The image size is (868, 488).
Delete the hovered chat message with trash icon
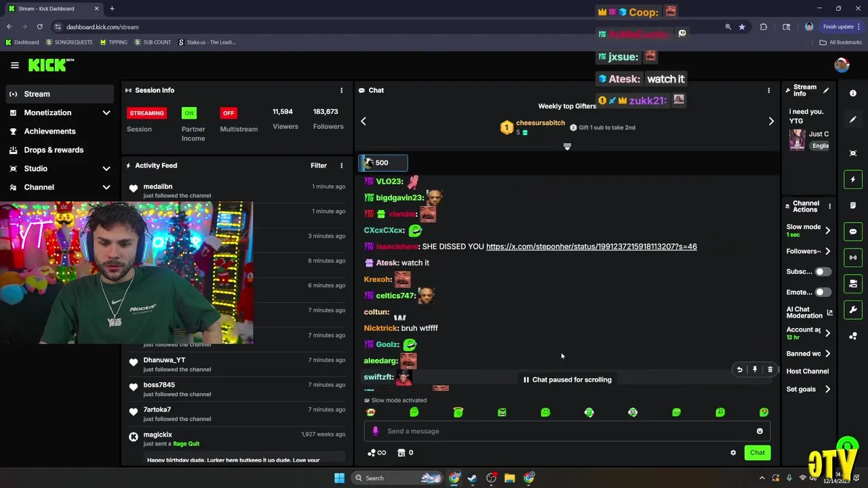770,369
